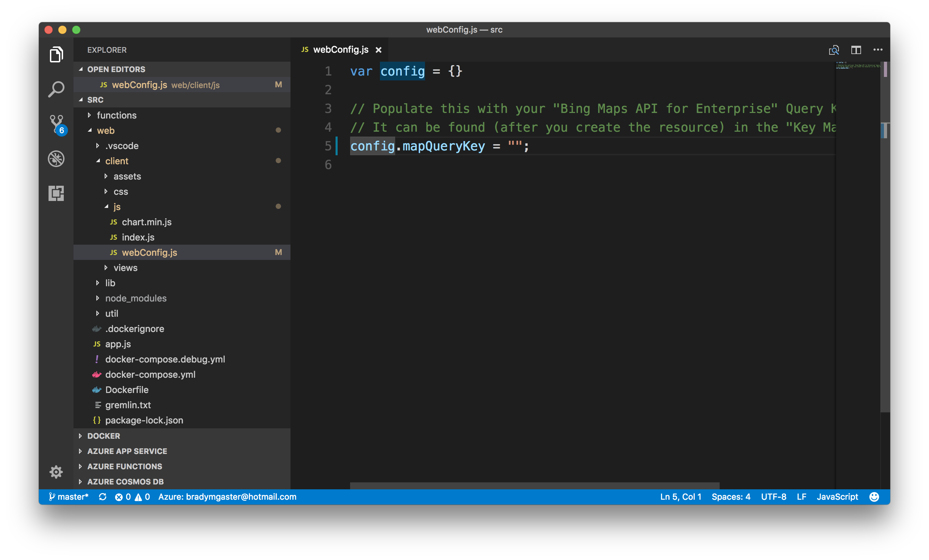This screenshot has height=560, width=929.
Task: Open the More Actions ellipsis menu
Action: (878, 50)
